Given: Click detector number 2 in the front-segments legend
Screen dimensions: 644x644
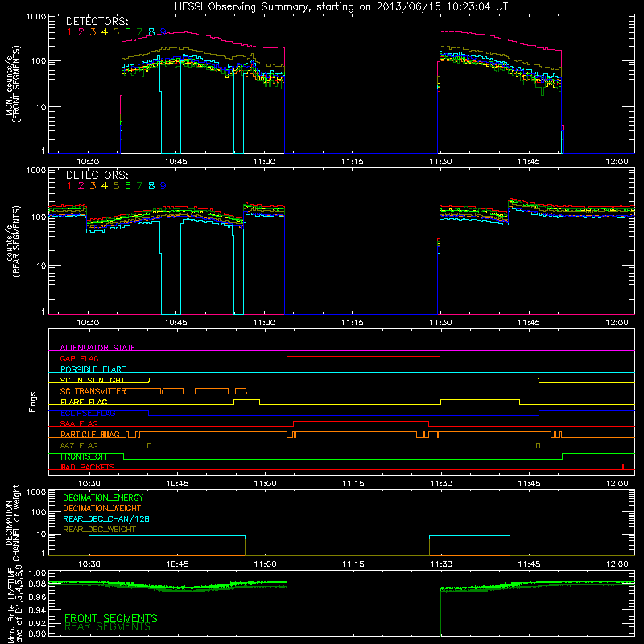Looking at the screenshot, I should (x=81, y=32).
